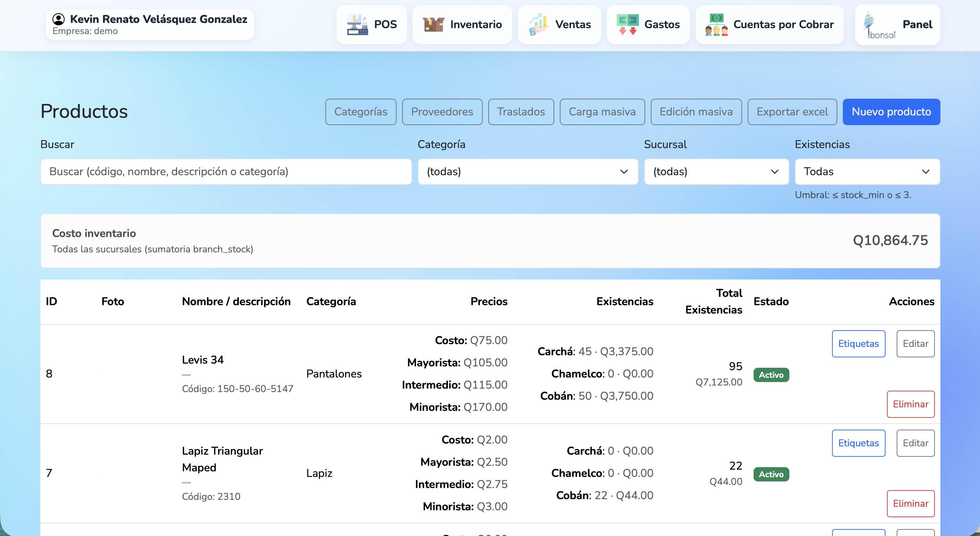Open Traslados page

click(x=521, y=112)
